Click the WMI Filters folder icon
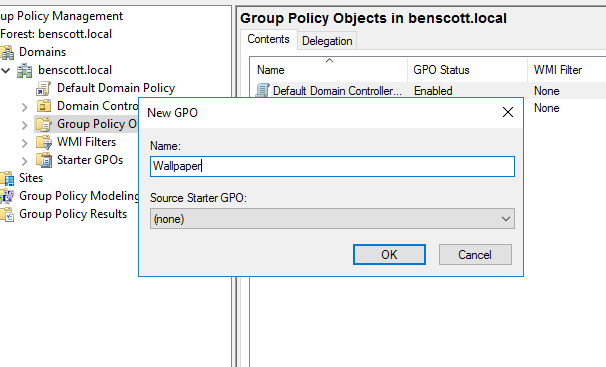 [44, 142]
